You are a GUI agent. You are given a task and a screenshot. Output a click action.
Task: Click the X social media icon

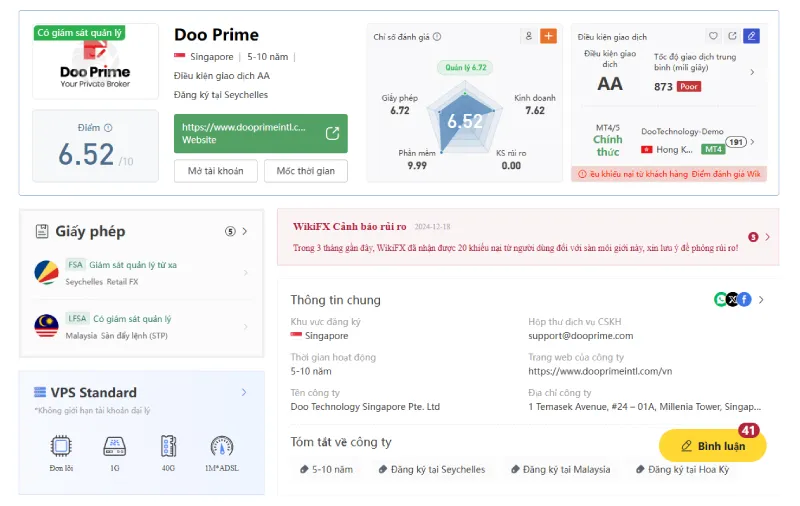click(x=733, y=299)
